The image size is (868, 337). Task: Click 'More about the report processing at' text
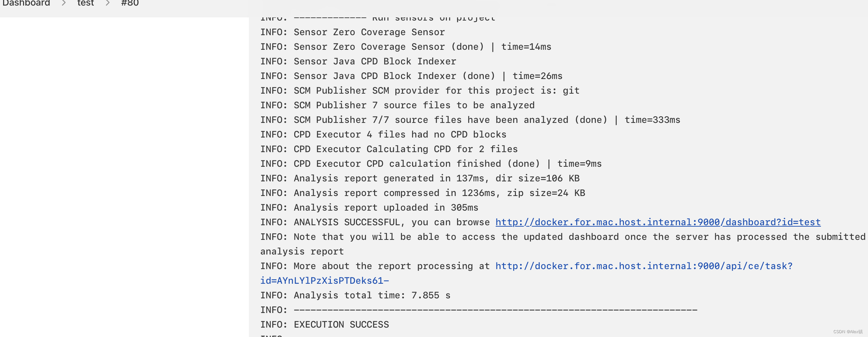(392, 266)
